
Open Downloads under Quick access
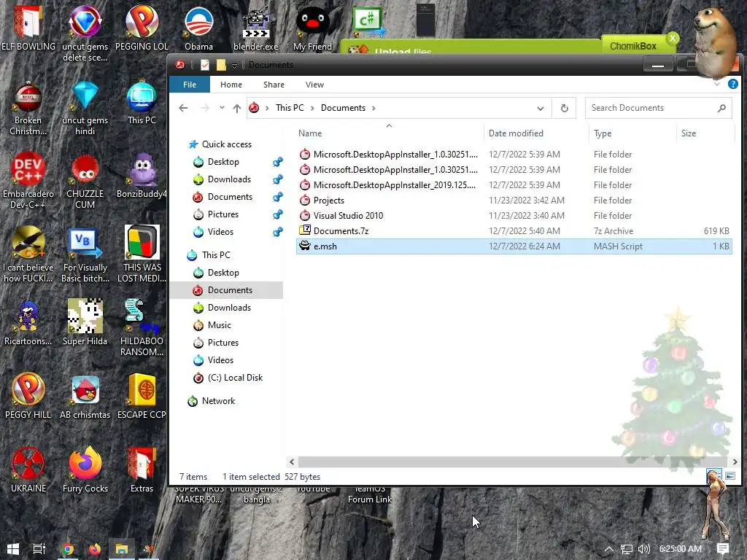pyautogui.click(x=229, y=179)
